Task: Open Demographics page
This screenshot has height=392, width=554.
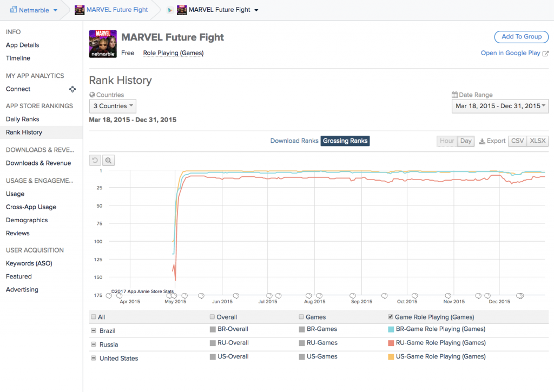Action: click(x=27, y=220)
